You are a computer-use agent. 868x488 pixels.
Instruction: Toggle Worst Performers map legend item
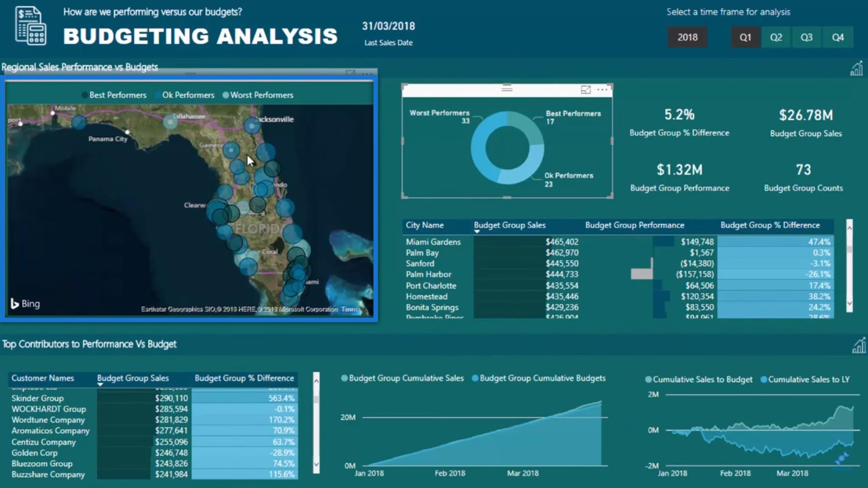click(x=258, y=95)
